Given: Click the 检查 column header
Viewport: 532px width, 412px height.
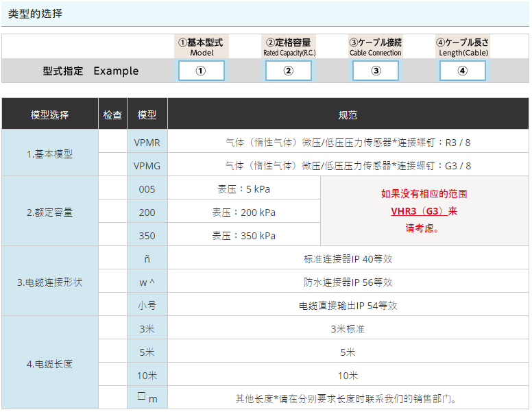Looking at the screenshot, I should pos(112,114).
